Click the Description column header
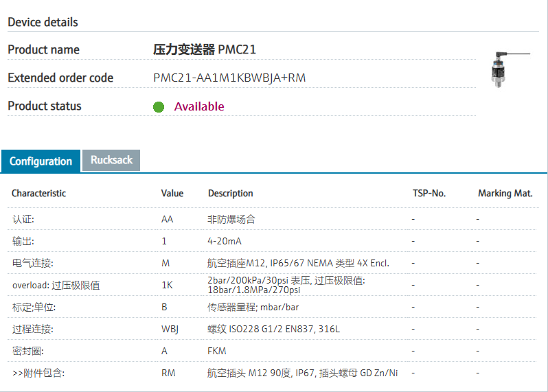Image resolution: width=548 pixels, height=392 pixels. (x=231, y=194)
